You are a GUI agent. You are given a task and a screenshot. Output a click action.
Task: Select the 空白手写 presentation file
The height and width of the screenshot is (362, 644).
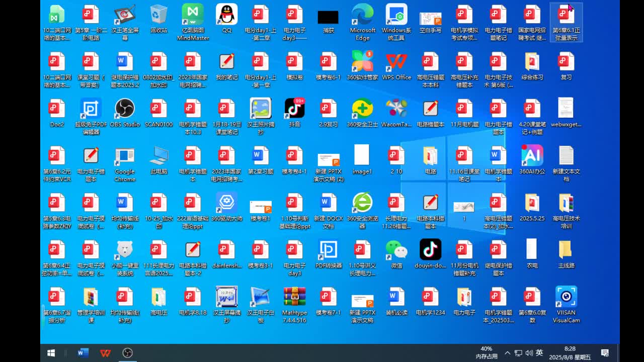click(x=430, y=23)
